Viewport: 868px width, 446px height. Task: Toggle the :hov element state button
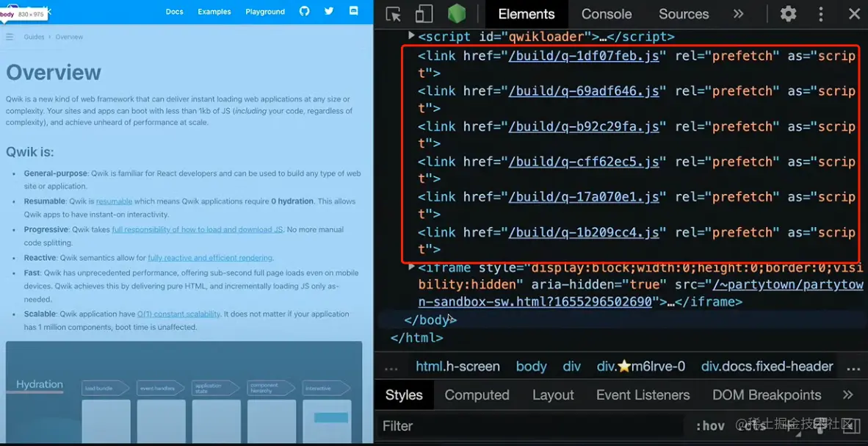710,426
